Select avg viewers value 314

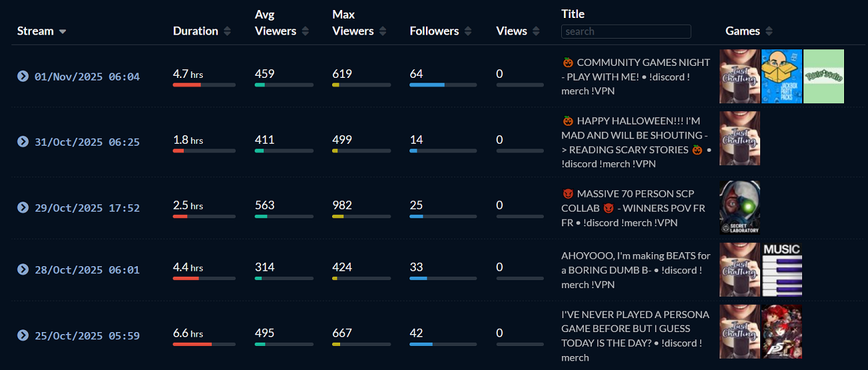point(265,267)
